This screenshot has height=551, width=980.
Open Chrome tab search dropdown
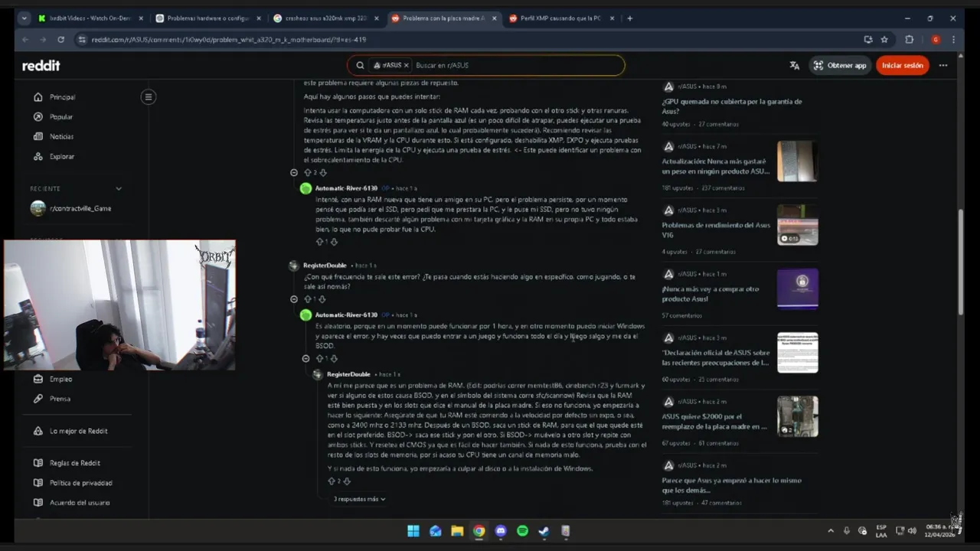pos(24,18)
